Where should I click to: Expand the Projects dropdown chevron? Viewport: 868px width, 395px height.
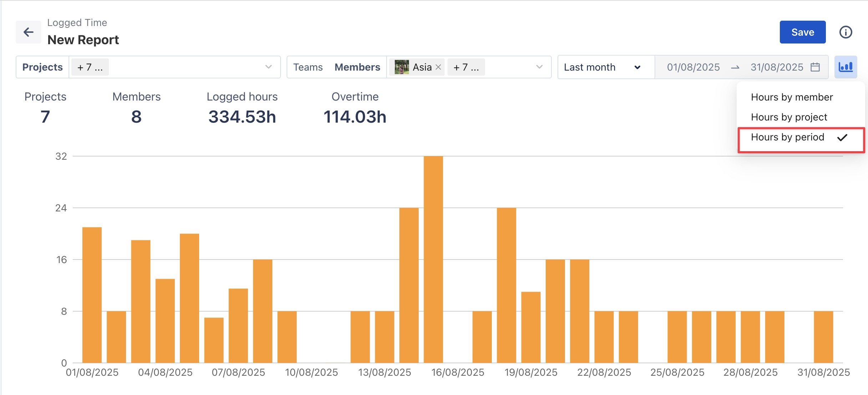[x=268, y=67]
